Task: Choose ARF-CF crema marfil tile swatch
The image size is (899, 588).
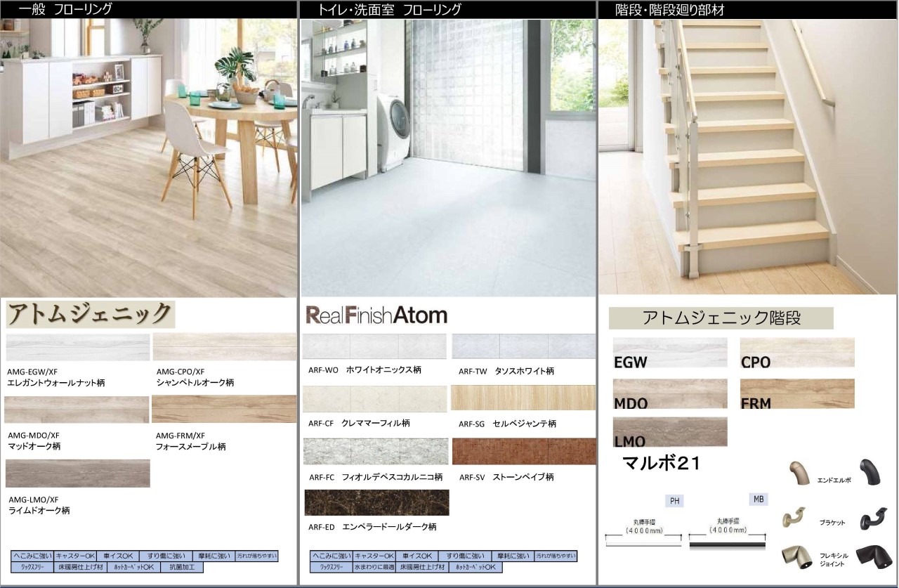Action: (x=374, y=399)
